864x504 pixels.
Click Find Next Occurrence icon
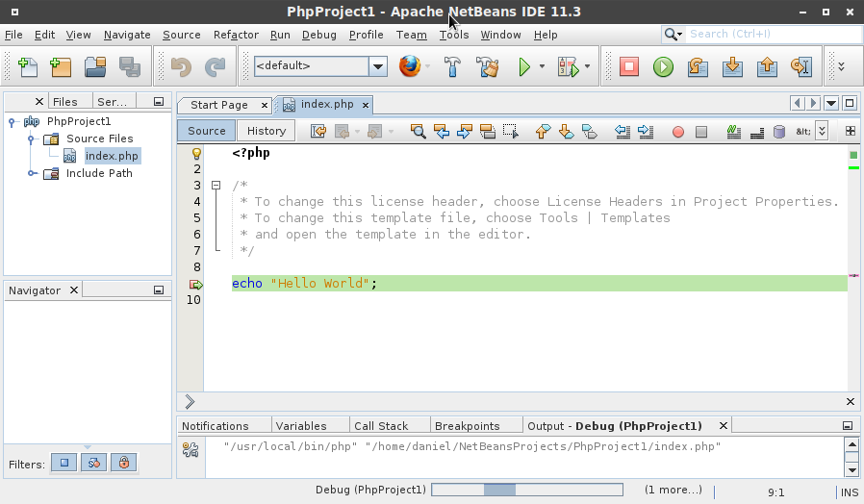pos(465,131)
